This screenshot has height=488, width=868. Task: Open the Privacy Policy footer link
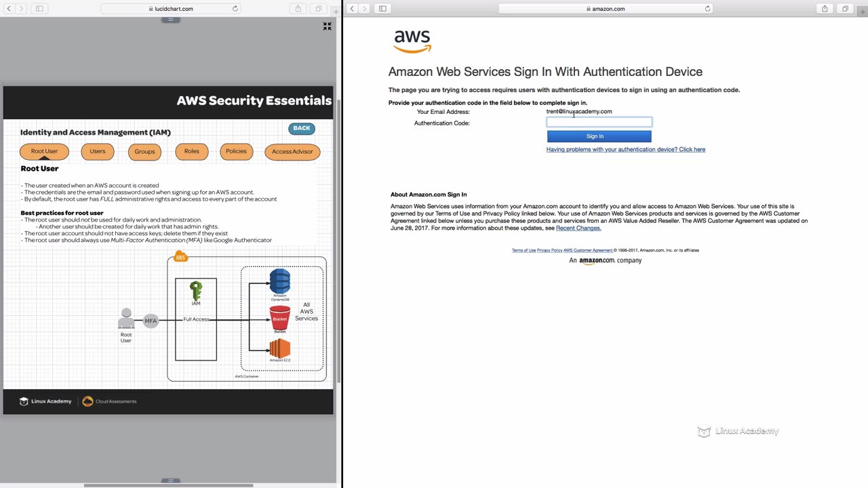pyautogui.click(x=549, y=250)
